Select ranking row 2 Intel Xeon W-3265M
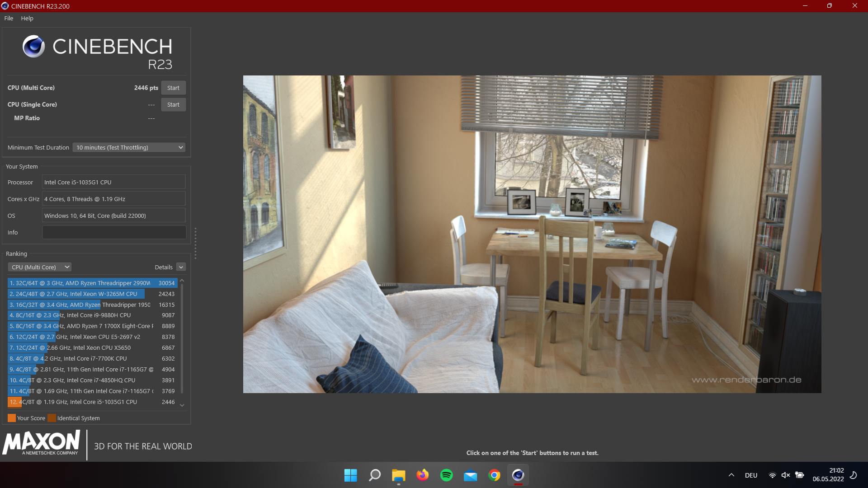Viewport: 868px width, 488px height. pos(92,294)
